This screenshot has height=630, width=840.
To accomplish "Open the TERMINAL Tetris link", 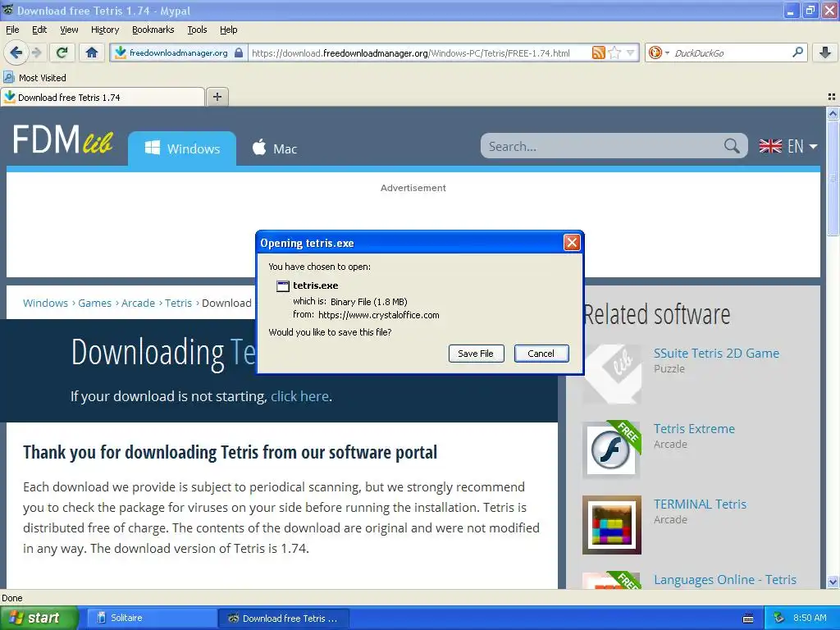I will (700, 504).
